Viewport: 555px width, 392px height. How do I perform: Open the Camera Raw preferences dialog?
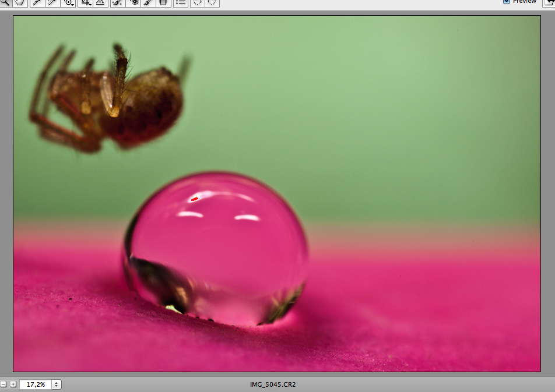[x=181, y=2]
